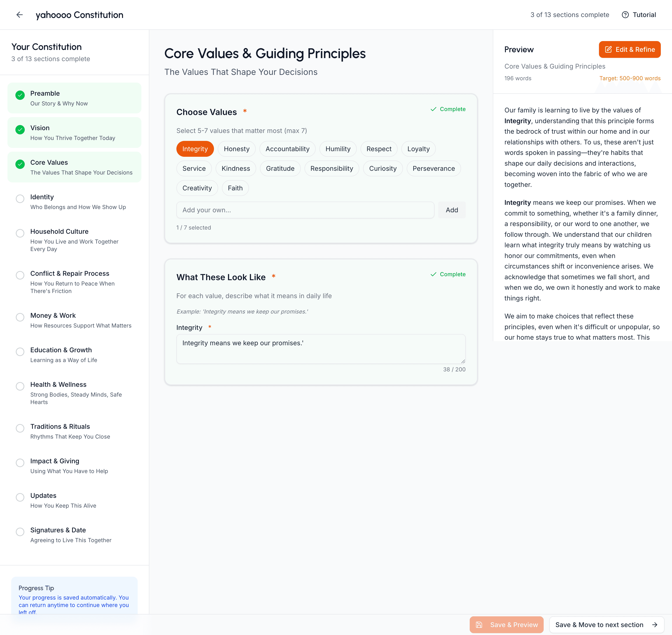Open the Tutorial help icon
This screenshot has height=635, width=672.
pyautogui.click(x=625, y=14)
